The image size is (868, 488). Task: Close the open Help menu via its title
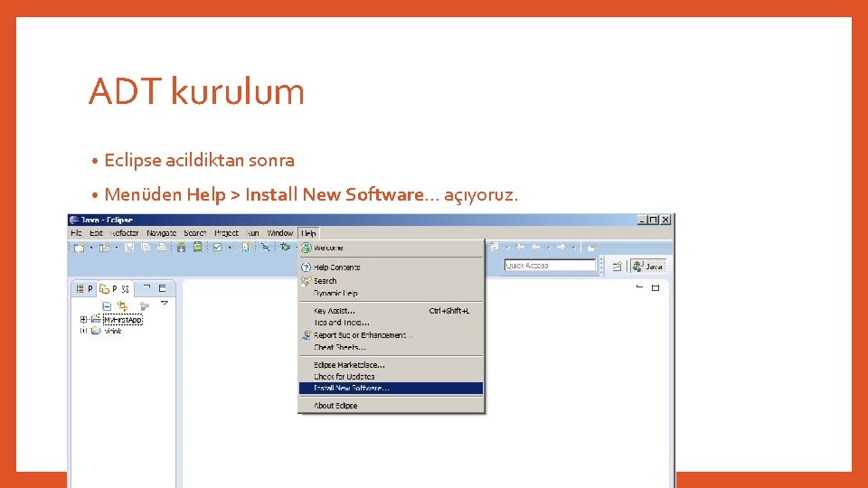pos(308,233)
